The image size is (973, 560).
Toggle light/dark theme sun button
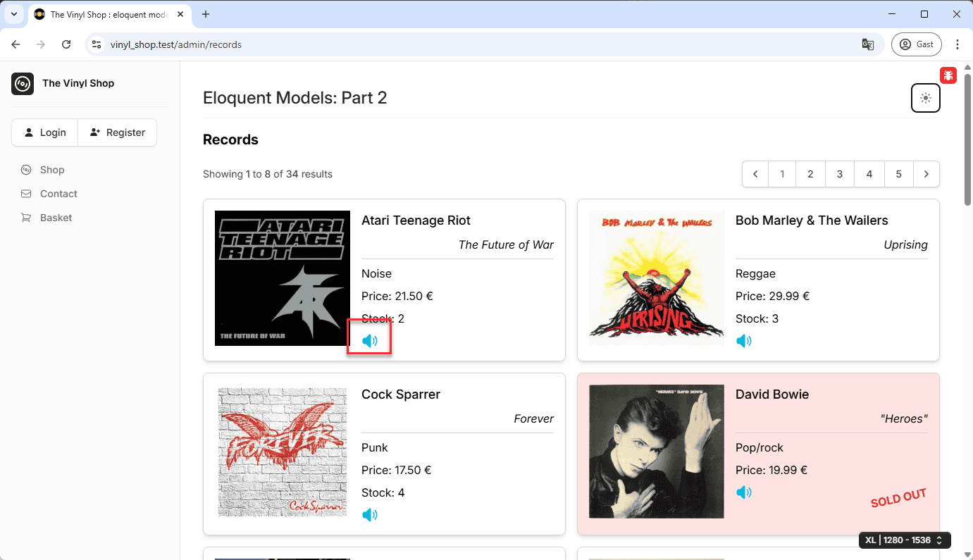(926, 98)
